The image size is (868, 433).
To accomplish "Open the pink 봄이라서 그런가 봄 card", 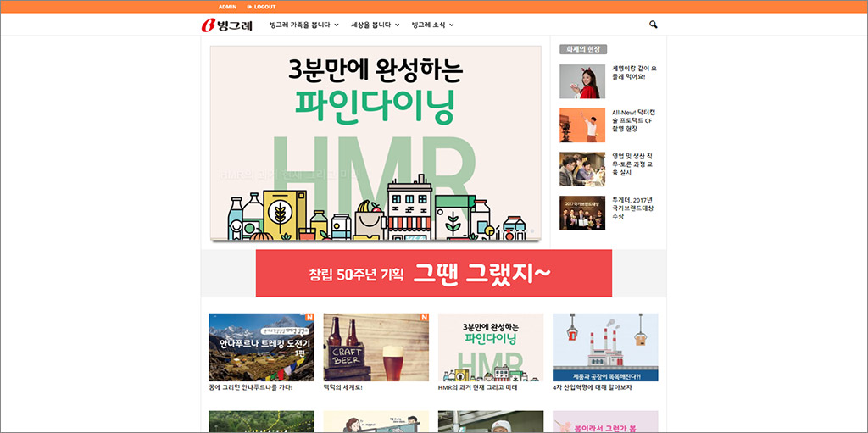I will point(605,421).
